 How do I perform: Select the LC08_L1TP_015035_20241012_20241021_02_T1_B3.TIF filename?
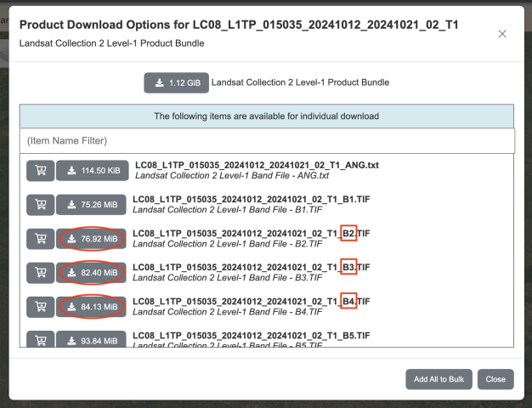251,267
